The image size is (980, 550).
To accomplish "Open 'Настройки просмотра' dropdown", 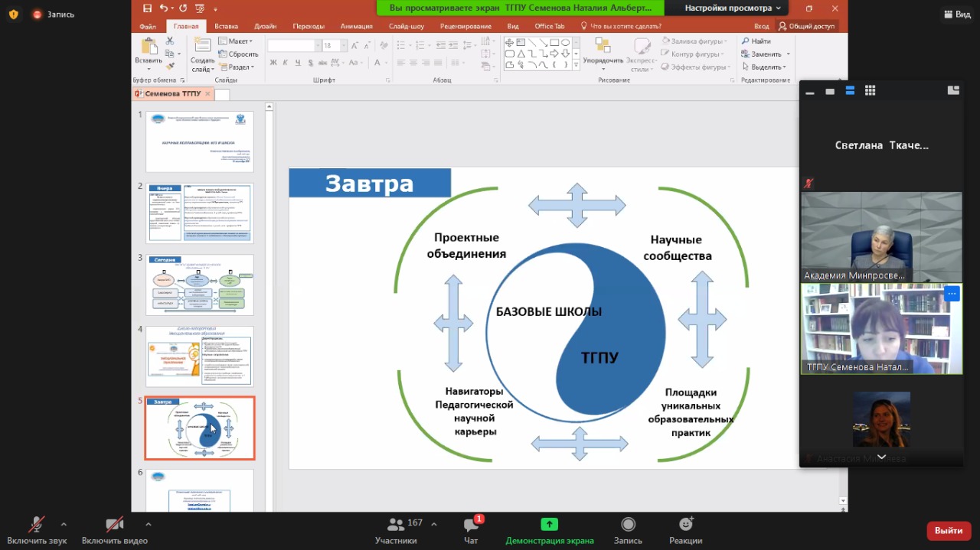I will [x=733, y=8].
